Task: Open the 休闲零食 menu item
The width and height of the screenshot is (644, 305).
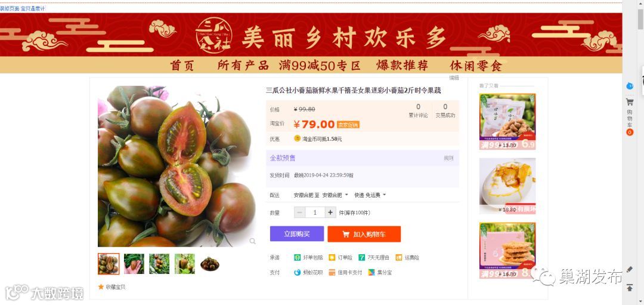Action: [x=476, y=66]
